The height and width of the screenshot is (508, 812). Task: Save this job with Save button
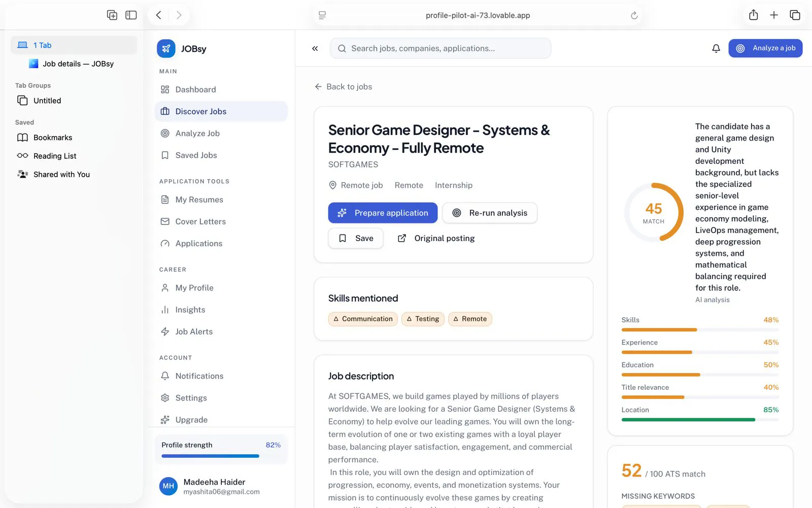click(356, 239)
